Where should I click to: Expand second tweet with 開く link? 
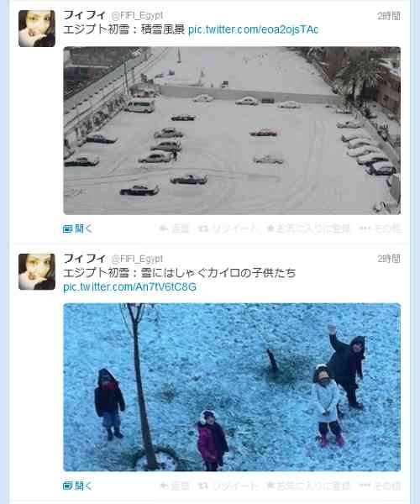point(77,486)
